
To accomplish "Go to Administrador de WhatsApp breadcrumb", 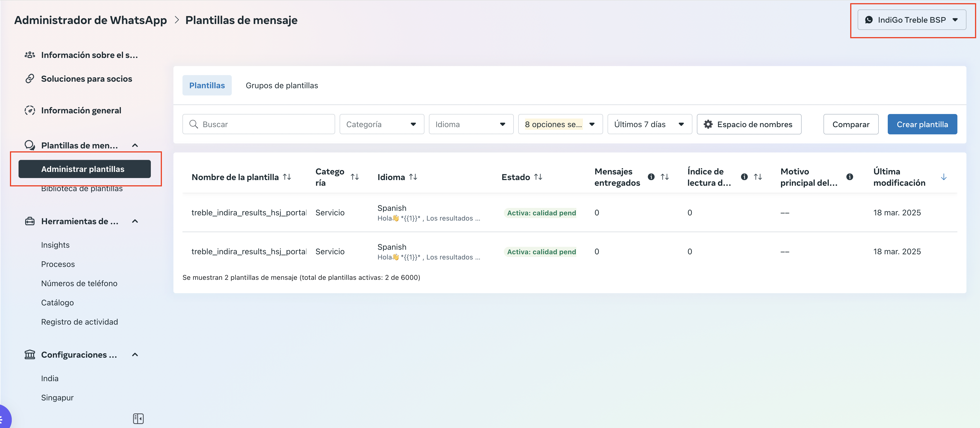I will [90, 20].
